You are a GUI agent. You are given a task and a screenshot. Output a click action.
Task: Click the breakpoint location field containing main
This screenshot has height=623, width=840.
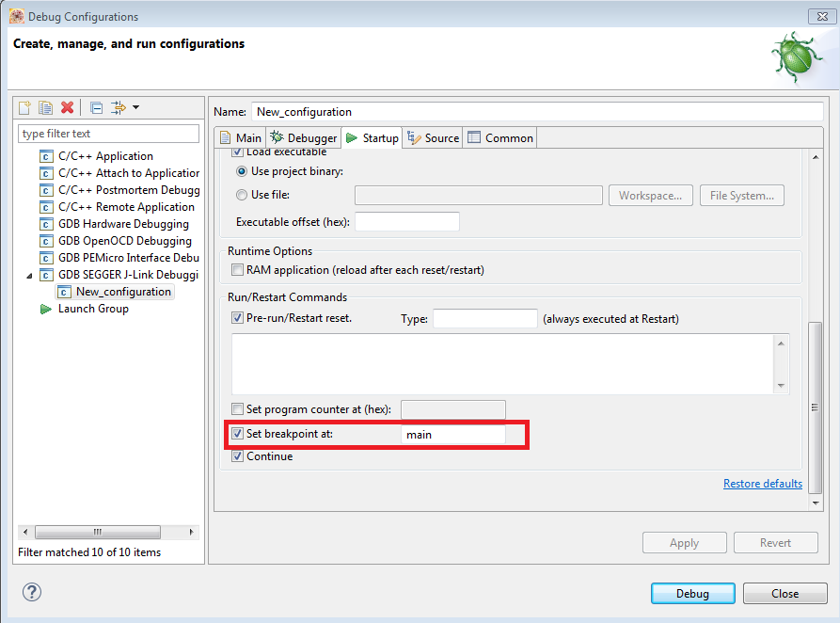click(452, 435)
